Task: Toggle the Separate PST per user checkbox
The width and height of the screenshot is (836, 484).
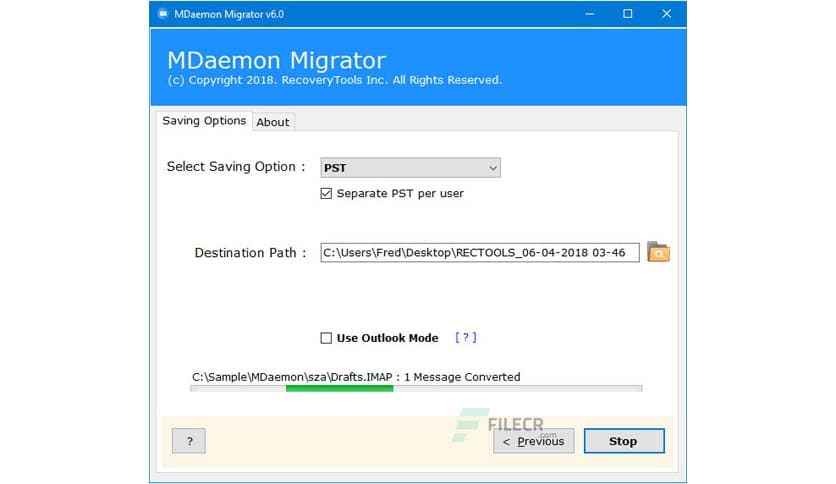Action: [326, 193]
